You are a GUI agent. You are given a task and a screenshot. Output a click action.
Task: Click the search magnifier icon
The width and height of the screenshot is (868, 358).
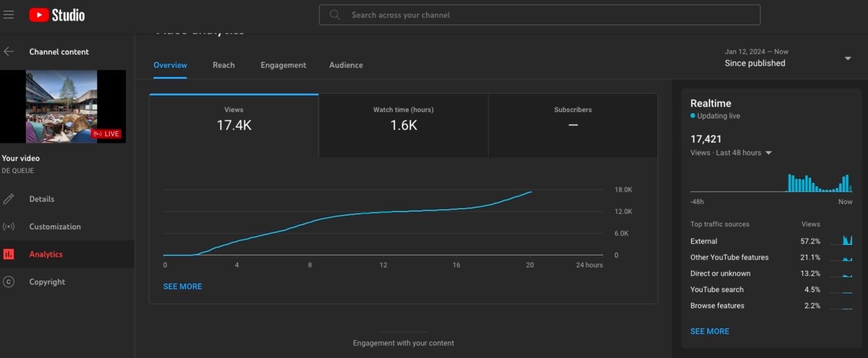pyautogui.click(x=335, y=15)
